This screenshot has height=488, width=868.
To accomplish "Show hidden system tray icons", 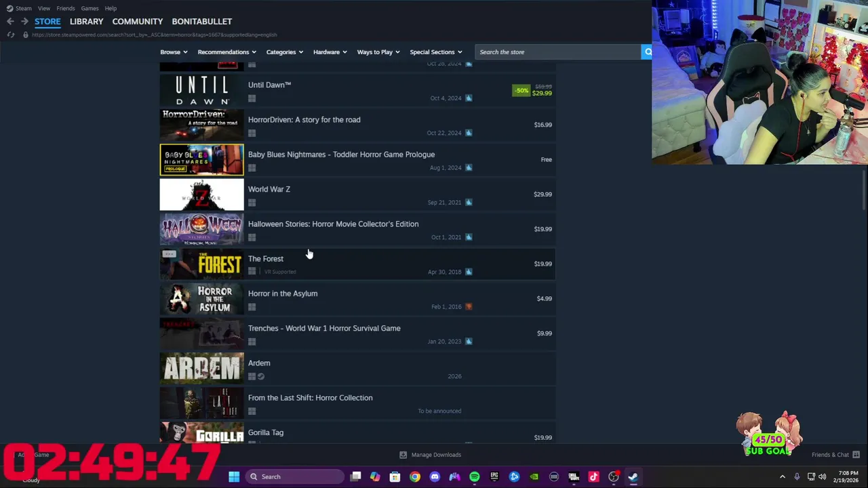I will click(x=783, y=476).
